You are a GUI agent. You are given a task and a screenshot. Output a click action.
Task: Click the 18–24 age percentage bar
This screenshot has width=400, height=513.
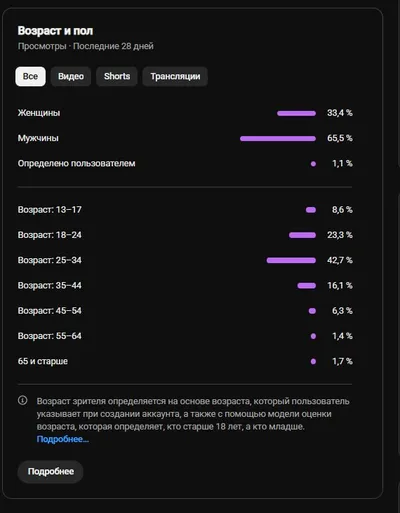point(302,235)
